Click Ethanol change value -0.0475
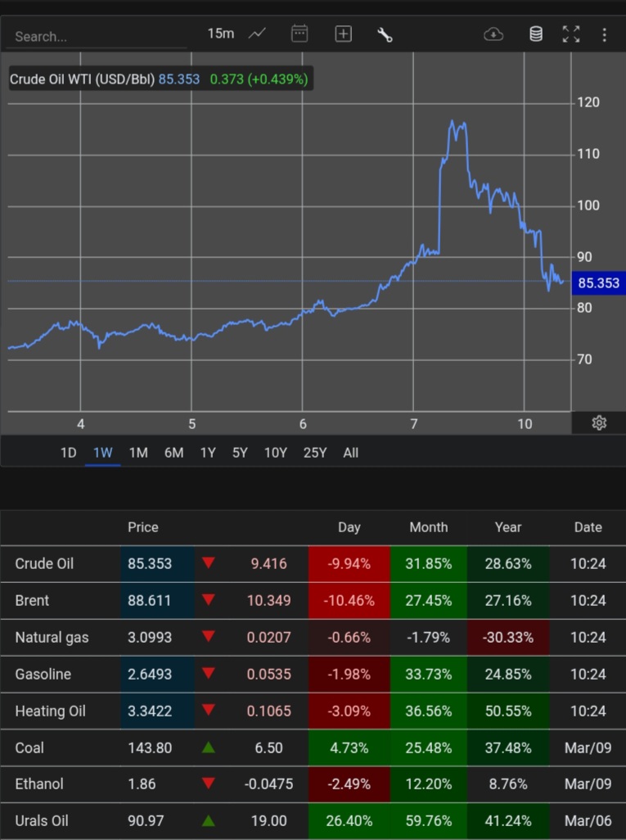This screenshot has width=626, height=840. [268, 784]
